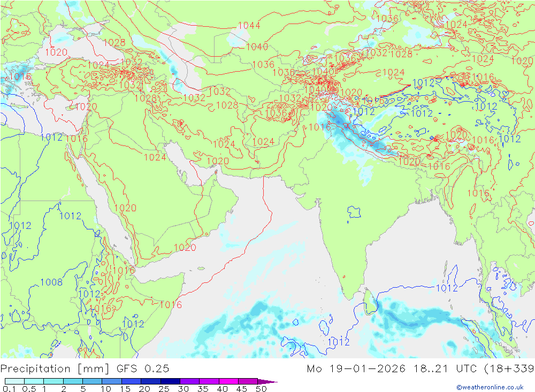Click the 0.1–0.5 mm legend color swatch
The width and height of the screenshot is (535, 392).
click(x=14, y=381)
